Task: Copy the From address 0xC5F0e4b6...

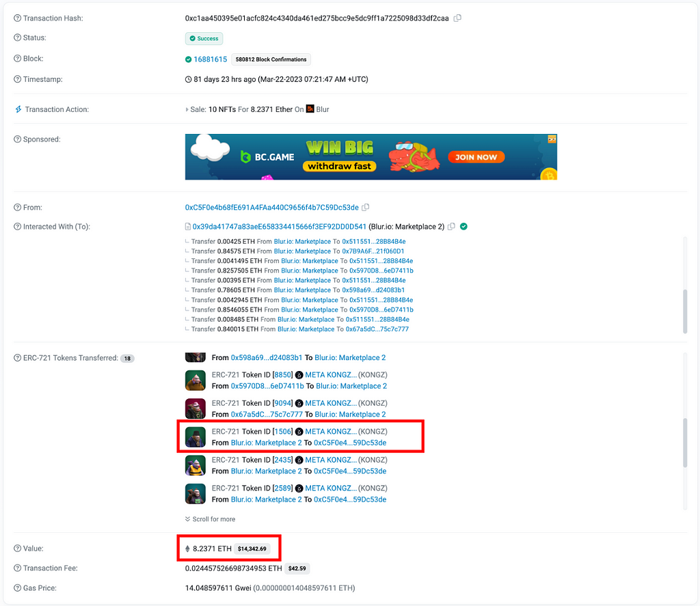Action: pos(366,208)
